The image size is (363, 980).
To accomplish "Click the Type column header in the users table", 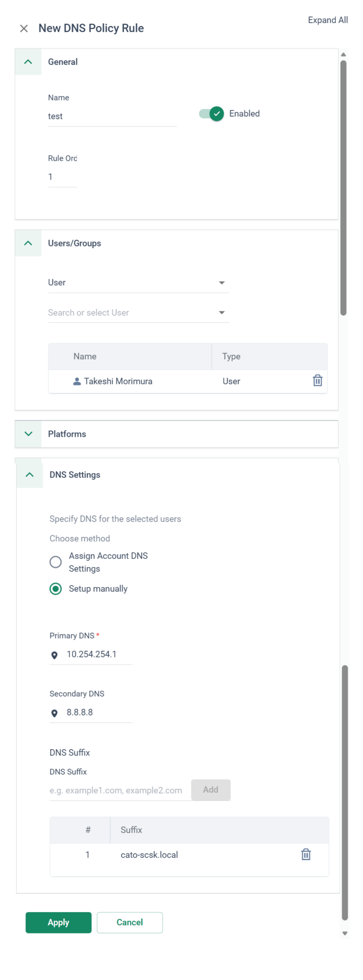I will [231, 356].
